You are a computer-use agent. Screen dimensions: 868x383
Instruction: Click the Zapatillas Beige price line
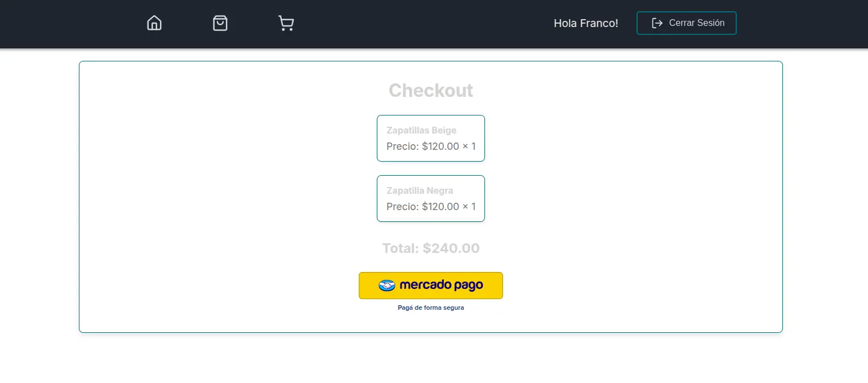tap(431, 146)
